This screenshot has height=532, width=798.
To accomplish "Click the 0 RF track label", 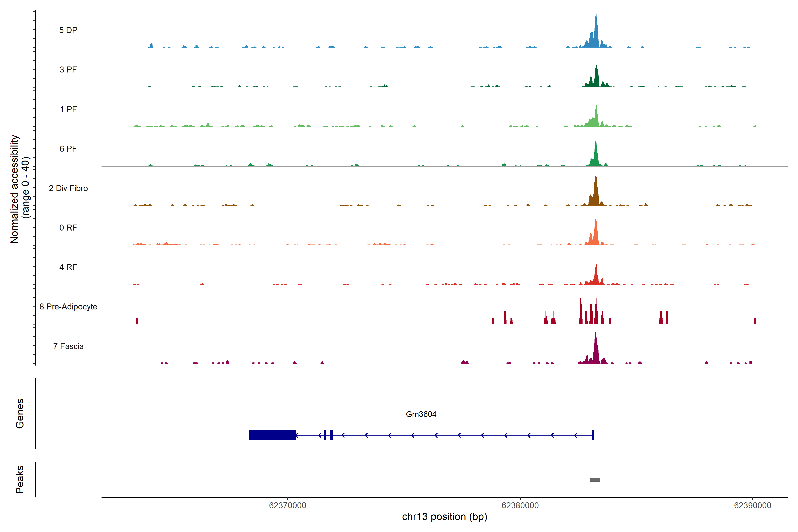I will point(68,228).
